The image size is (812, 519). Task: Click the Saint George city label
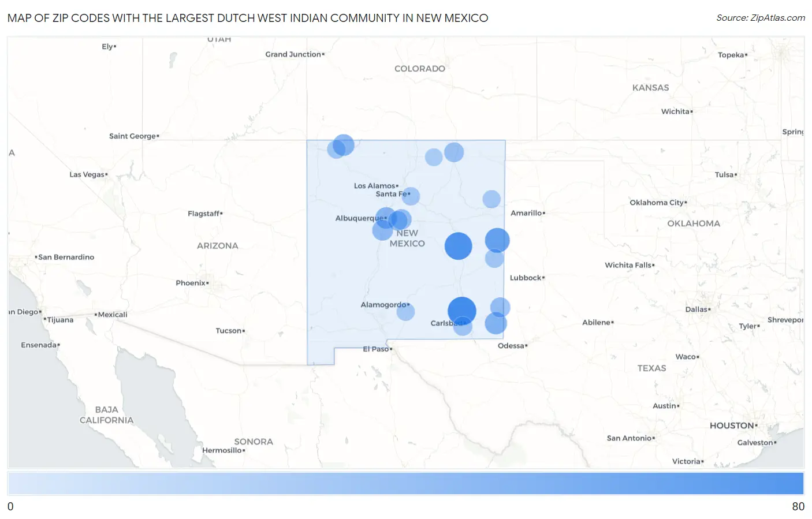pos(133,136)
